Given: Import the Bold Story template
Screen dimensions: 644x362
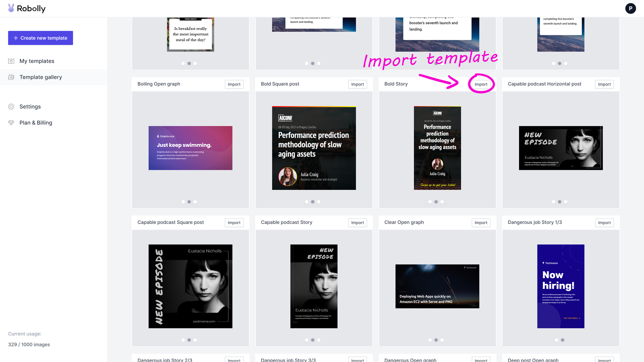Looking at the screenshot, I should point(481,84).
